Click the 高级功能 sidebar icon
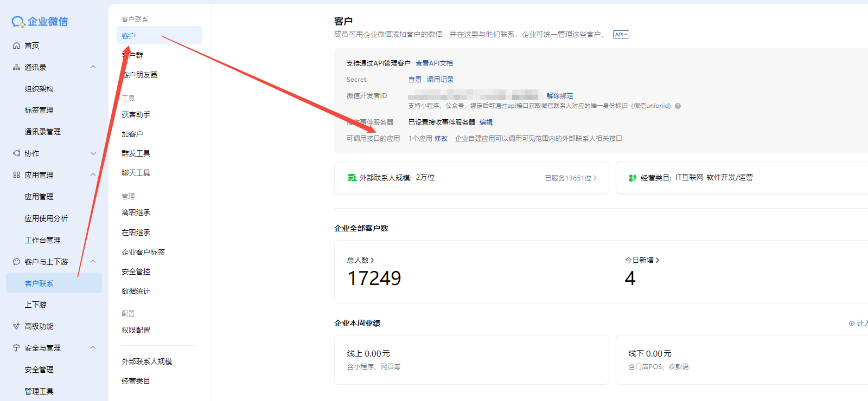The height and width of the screenshot is (401, 868). pos(16,326)
